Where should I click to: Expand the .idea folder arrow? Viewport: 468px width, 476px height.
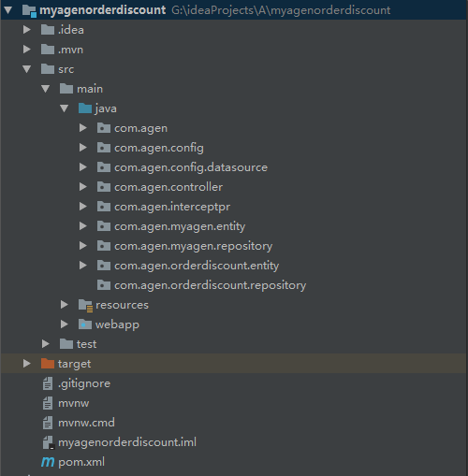pos(27,30)
